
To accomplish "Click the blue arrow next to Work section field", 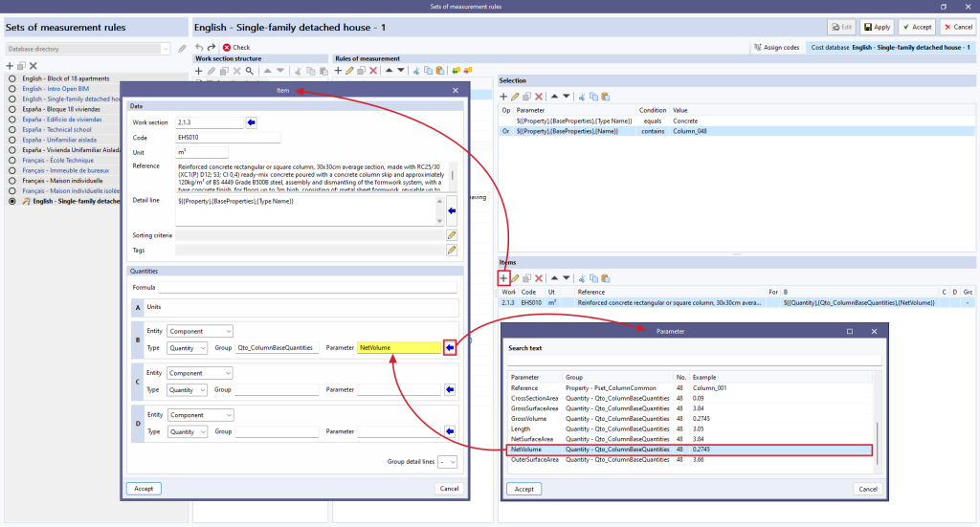I will (x=252, y=122).
